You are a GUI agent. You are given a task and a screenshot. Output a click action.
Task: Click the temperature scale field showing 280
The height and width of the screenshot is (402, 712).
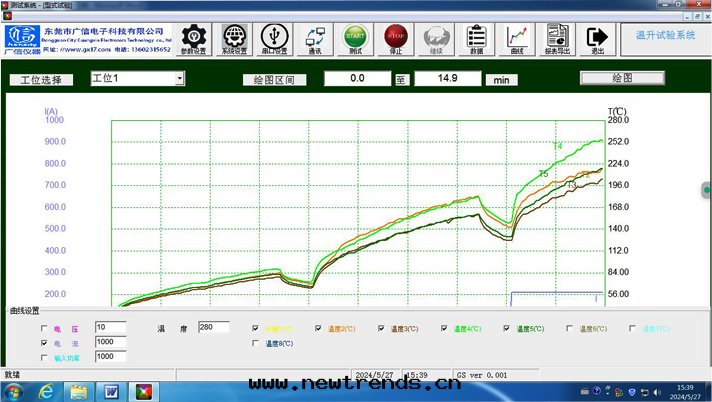(x=213, y=327)
